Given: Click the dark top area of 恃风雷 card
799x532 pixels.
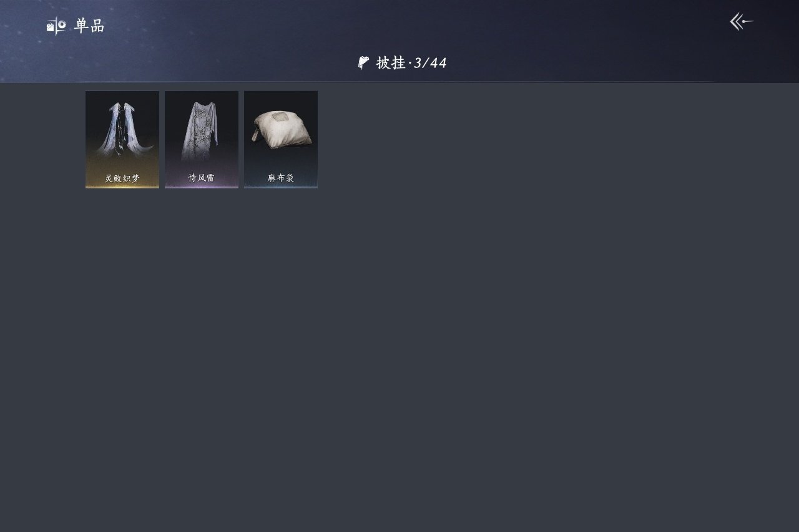Looking at the screenshot, I should pos(202,96).
